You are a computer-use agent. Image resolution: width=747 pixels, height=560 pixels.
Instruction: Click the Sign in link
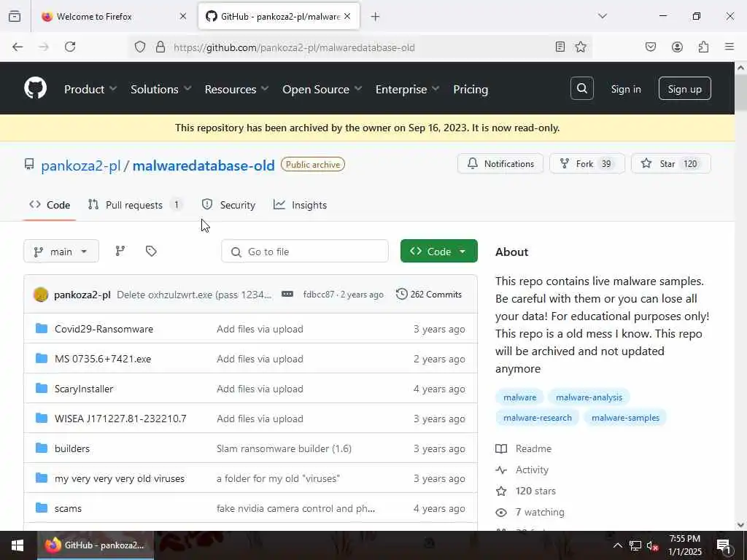625,89
